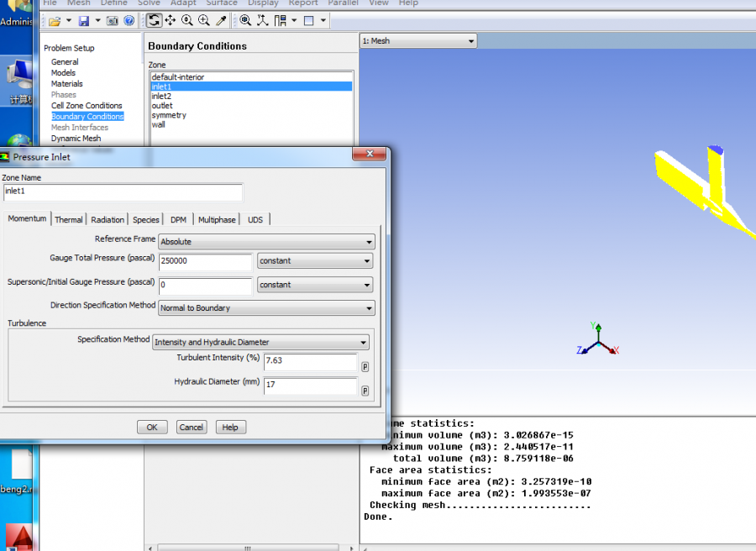Image resolution: width=756 pixels, height=551 pixels.
Task: Open the 1: Mesh window selector
Action: tap(418, 40)
